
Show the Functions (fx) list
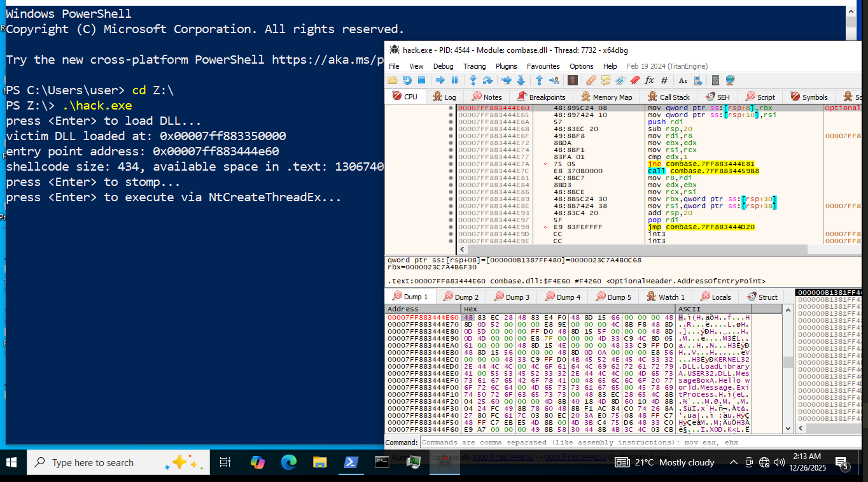(x=649, y=80)
